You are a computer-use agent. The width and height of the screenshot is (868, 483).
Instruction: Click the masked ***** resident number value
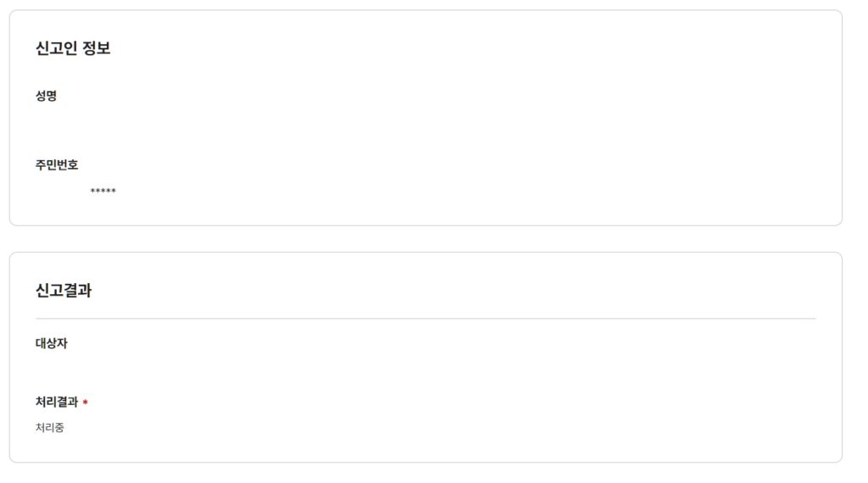click(x=103, y=192)
